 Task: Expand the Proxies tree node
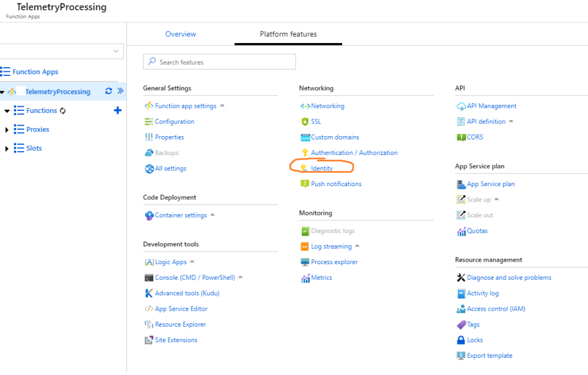(6, 130)
